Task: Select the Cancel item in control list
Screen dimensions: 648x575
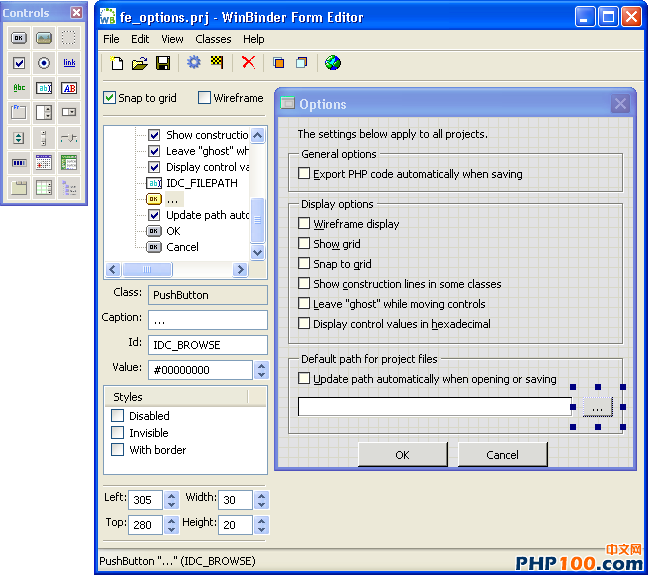Action: point(182,247)
